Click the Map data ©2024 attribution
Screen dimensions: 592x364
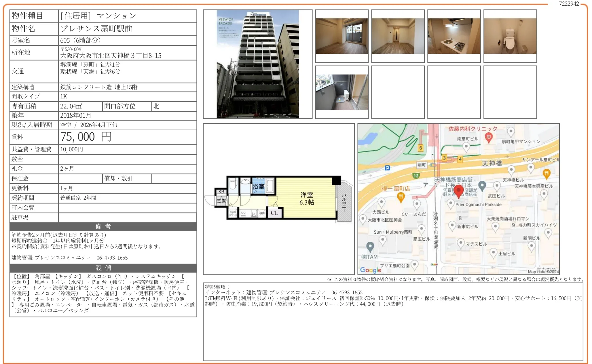point(543,271)
